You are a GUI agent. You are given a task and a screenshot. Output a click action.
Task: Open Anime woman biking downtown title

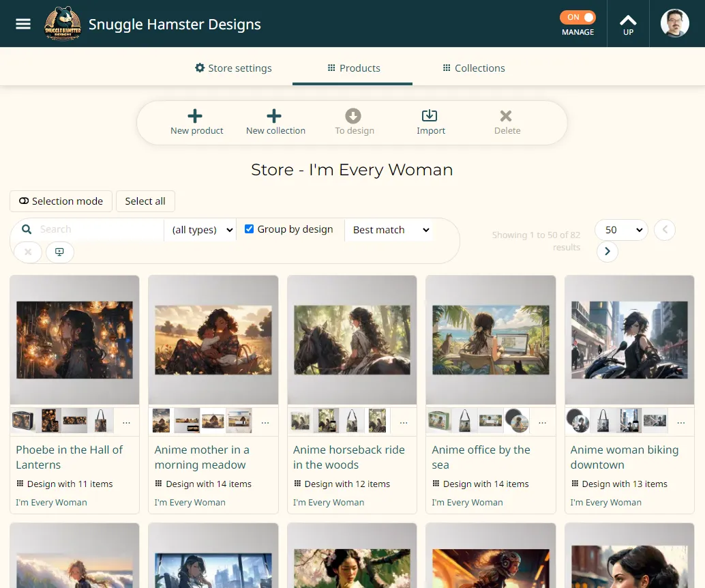[x=625, y=457]
